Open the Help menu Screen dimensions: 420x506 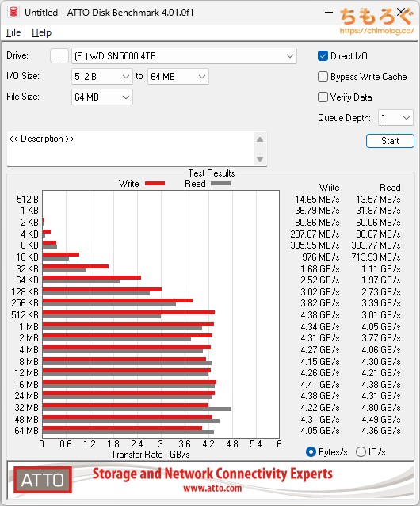pyautogui.click(x=41, y=32)
